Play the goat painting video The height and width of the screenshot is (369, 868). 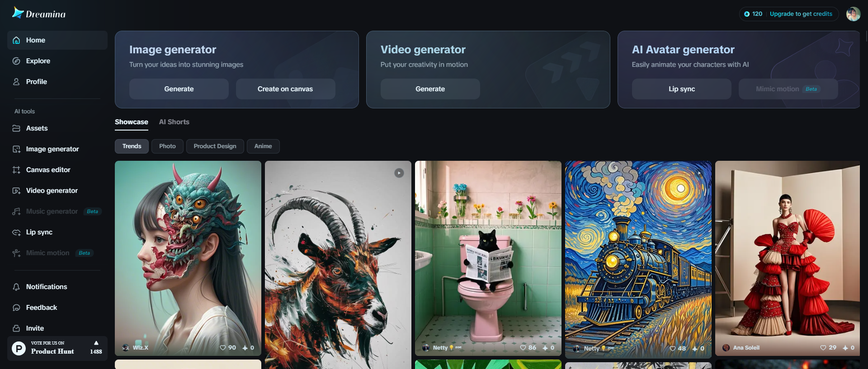pyautogui.click(x=399, y=173)
